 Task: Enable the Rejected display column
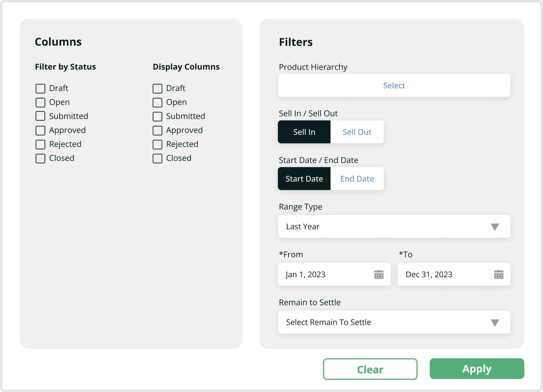157,144
